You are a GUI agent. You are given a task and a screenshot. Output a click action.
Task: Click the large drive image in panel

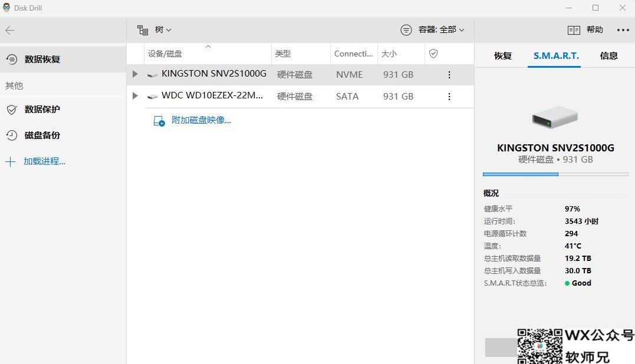(555, 117)
